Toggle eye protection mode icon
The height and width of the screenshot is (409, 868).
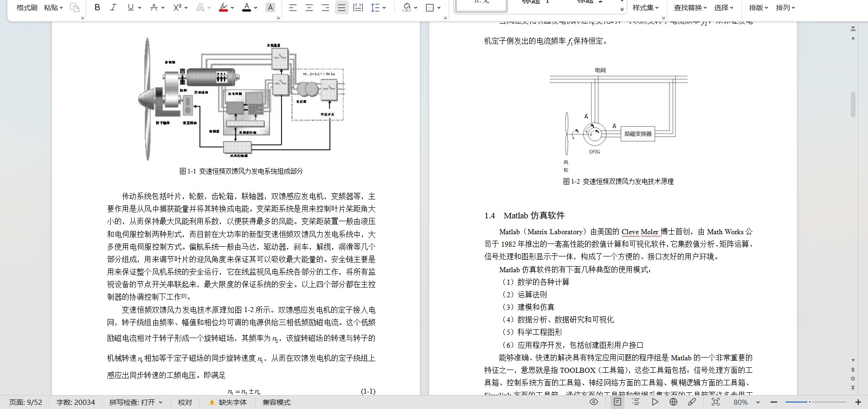coord(594,402)
